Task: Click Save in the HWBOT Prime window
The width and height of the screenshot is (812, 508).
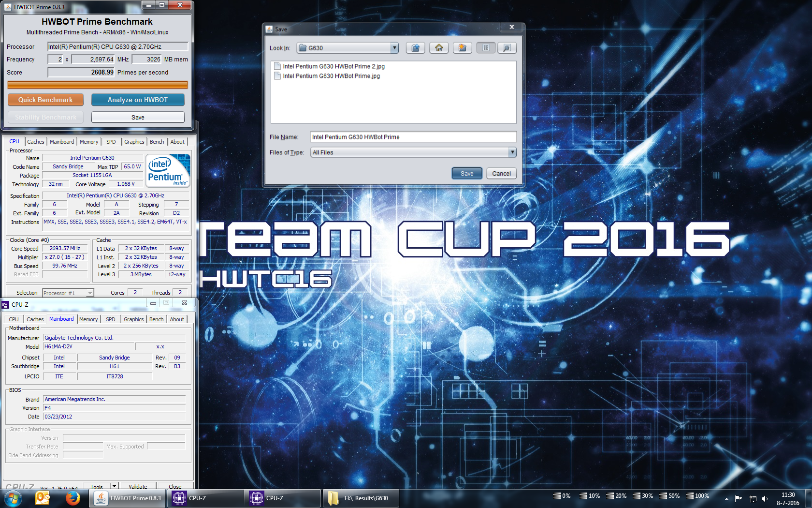Action: pyautogui.click(x=138, y=117)
